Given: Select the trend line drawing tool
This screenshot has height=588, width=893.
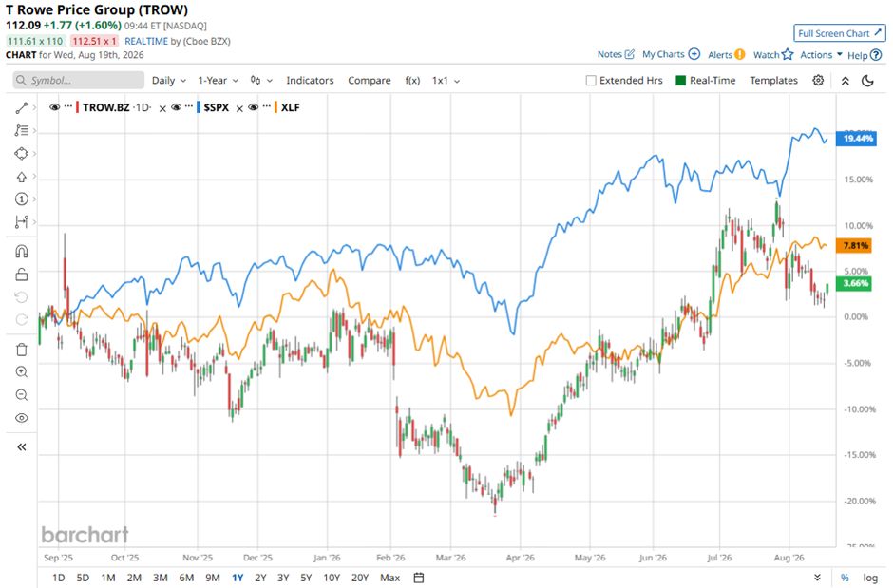Looking at the screenshot, I should [22, 107].
